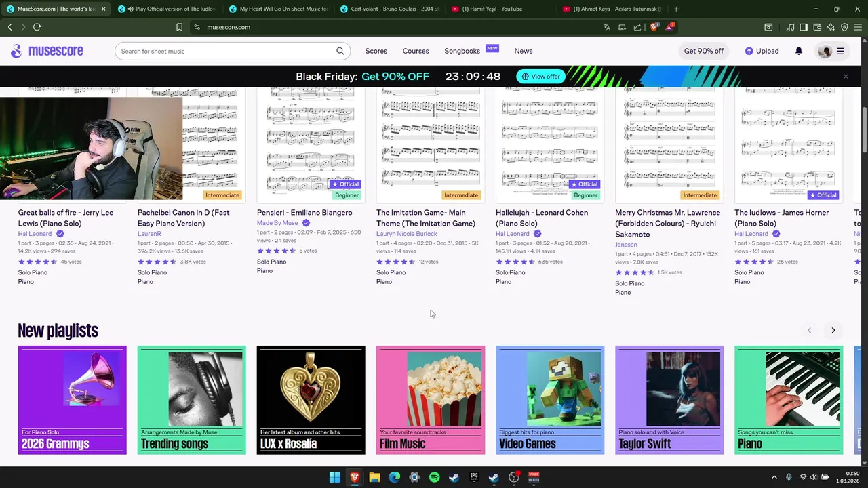This screenshot has width=868, height=488.
Task: Toggle the browser sidebar panel
Action: coord(804,27)
